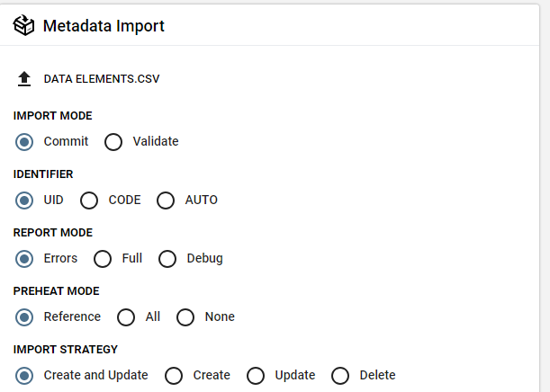Click the IMPORT STRATEGY section label
The image size is (550, 392).
coord(66,350)
